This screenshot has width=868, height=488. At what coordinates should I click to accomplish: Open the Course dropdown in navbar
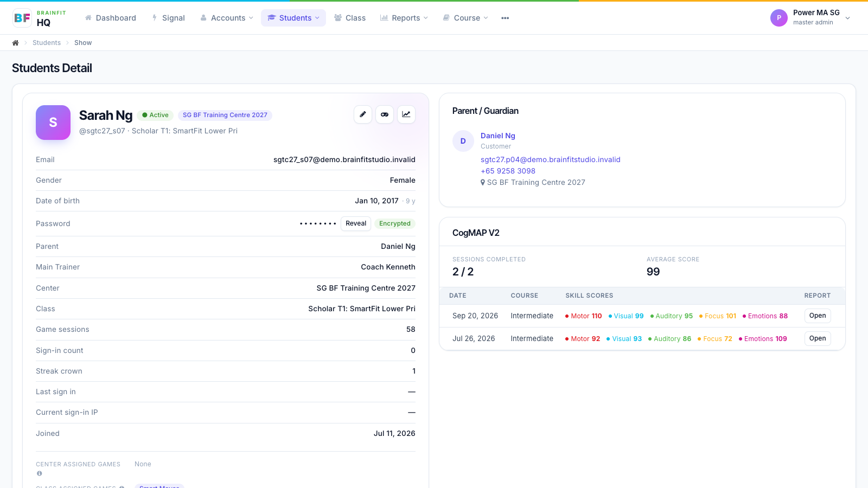tap(465, 18)
